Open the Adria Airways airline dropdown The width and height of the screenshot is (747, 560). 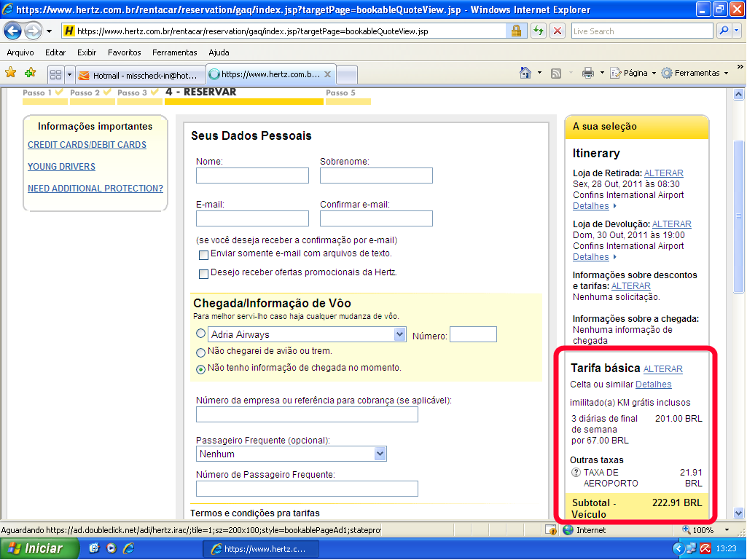(x=399, y=334)
